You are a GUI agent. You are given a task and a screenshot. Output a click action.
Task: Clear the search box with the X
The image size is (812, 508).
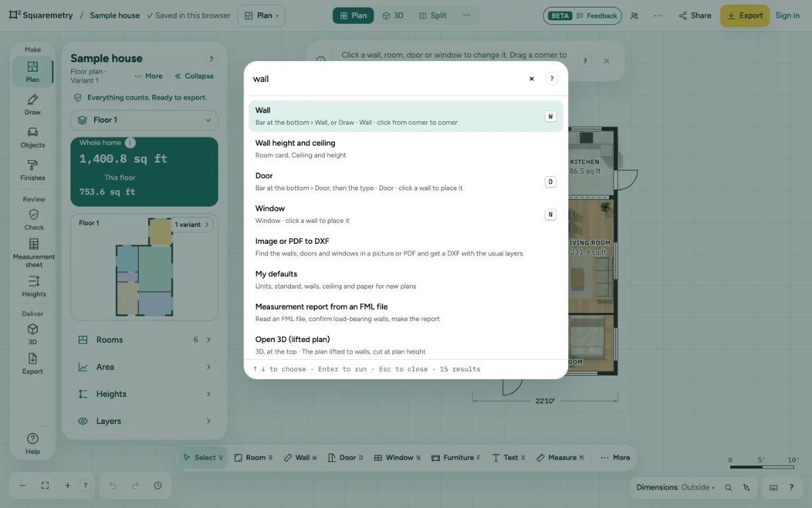tap(531, 79)
